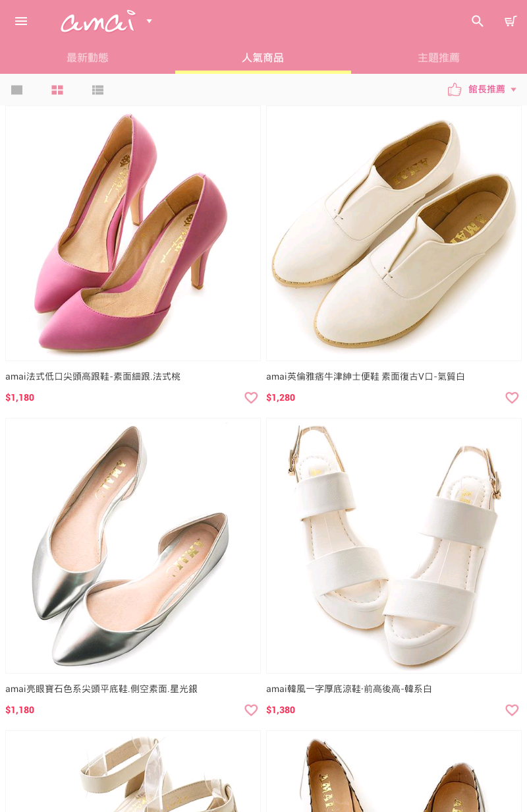Switch to single large image view

17,90
